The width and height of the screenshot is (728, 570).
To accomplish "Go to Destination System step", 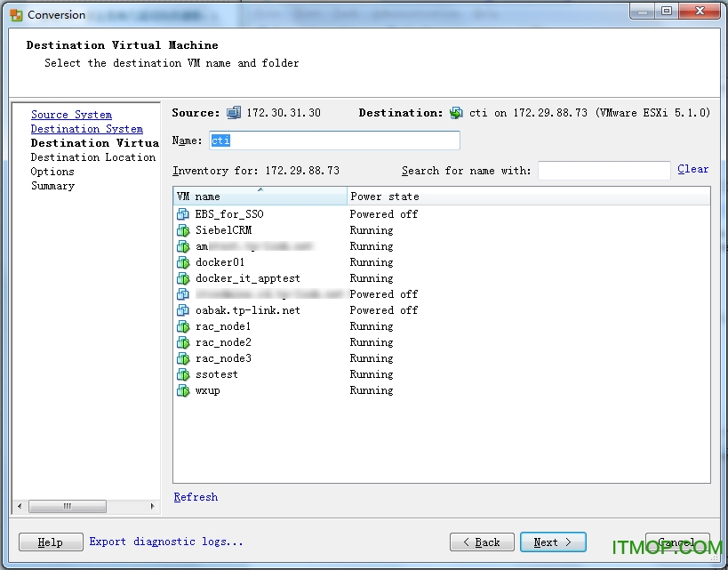I will tap(87, 129).
